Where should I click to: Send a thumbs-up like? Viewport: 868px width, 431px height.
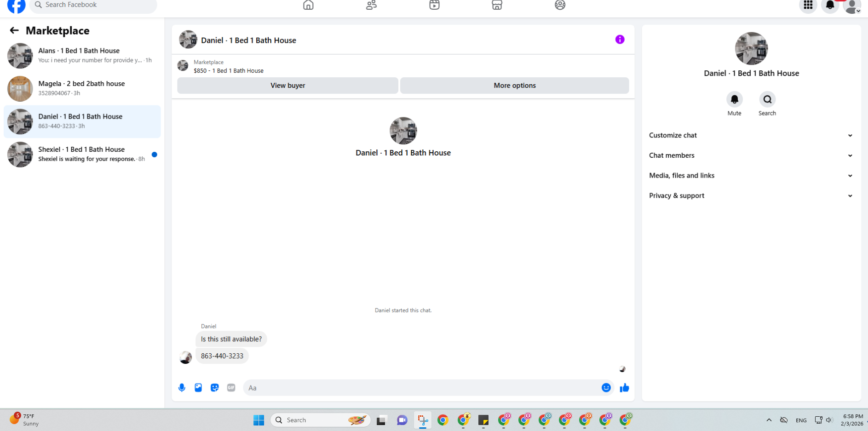[x=624, y=388]
